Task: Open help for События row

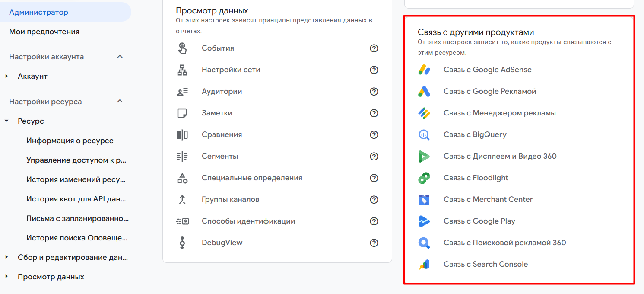Action: coord(374,48)
